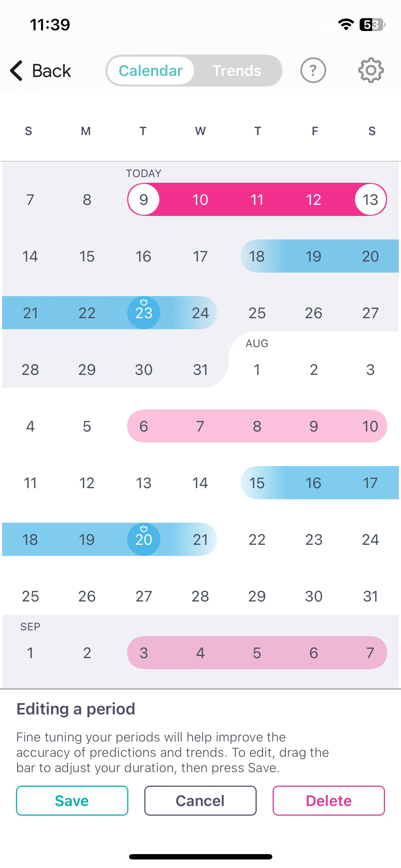Open the help question mark icon
The height and width of the screenshot is (868, 401).
pos(313,71)
